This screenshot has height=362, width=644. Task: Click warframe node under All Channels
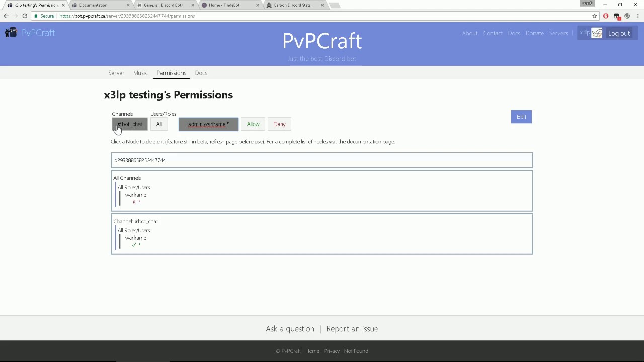coord(136,195)
